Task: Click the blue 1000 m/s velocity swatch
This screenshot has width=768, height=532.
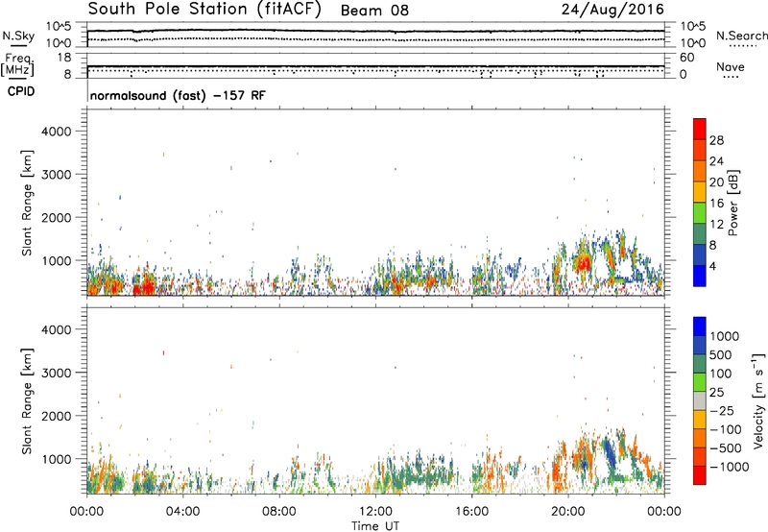Action: click(700, 326)
